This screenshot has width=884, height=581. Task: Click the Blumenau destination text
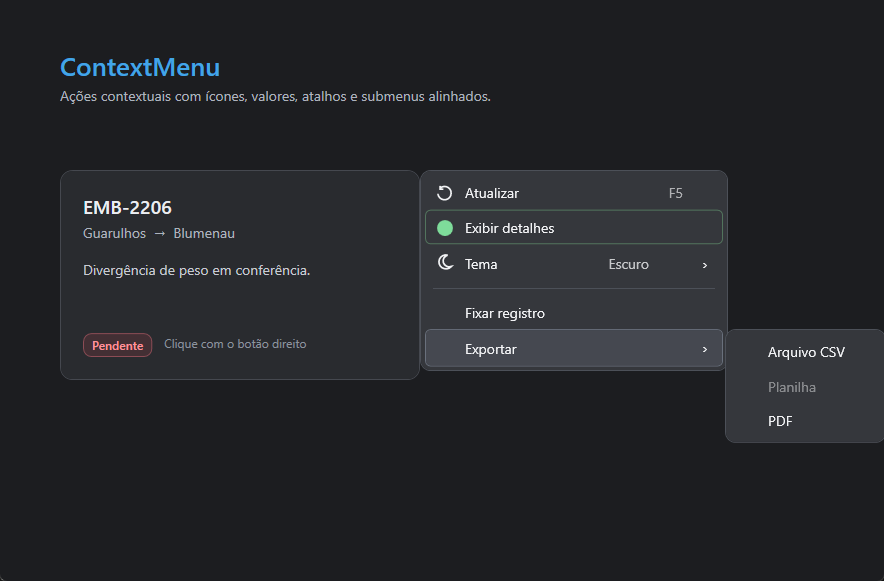[204, 233]
